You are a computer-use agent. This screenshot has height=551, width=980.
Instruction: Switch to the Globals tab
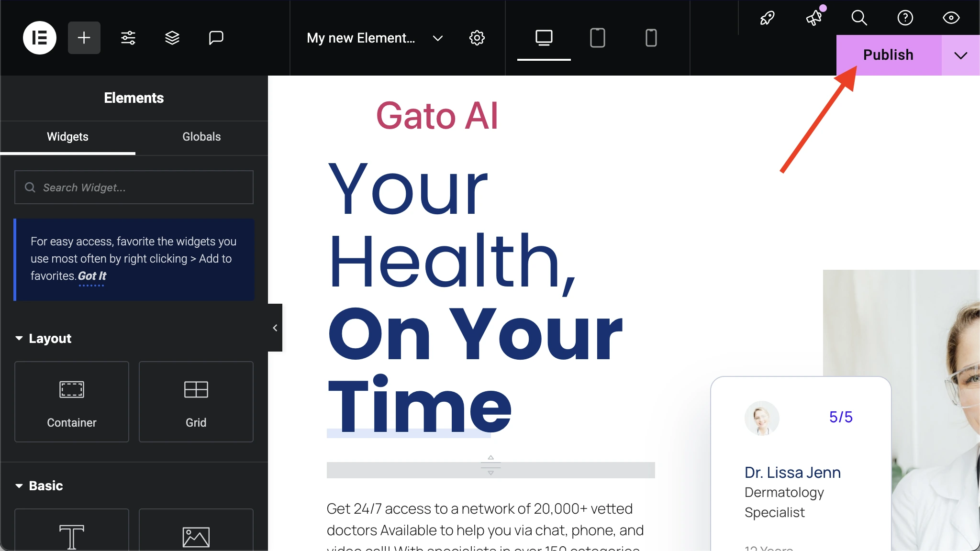(201, 137)
